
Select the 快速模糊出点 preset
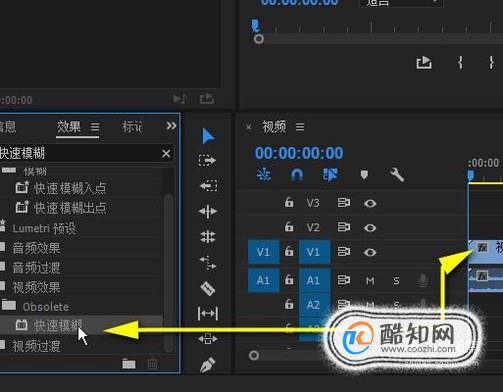pos(70,208)
